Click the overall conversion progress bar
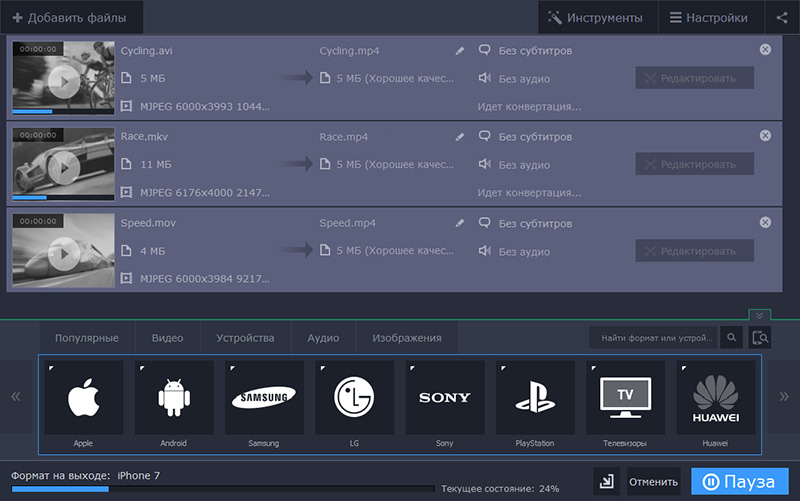The height and width of the screenshot is (501, 800). pyautogui.click(x=223, y=489)
